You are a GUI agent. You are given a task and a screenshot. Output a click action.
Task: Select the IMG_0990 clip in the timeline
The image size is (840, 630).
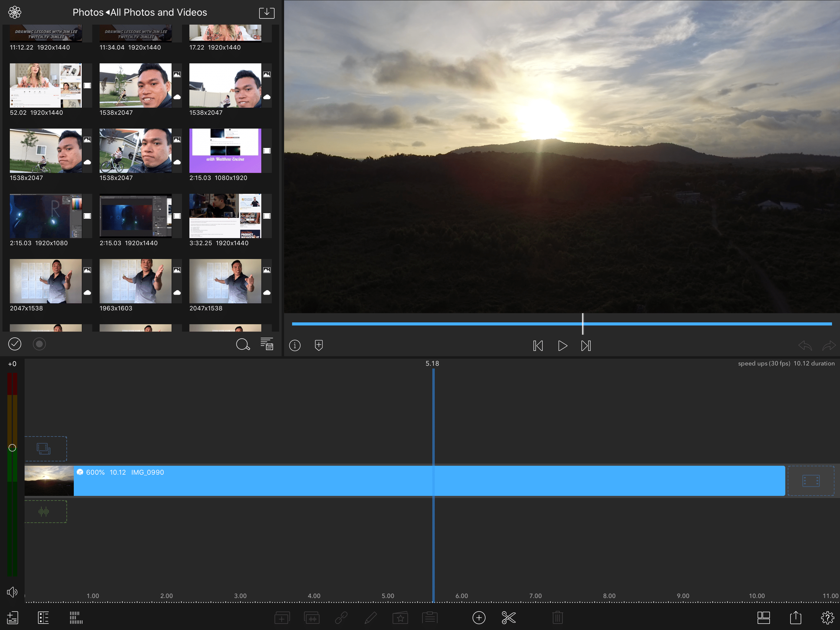266,481
